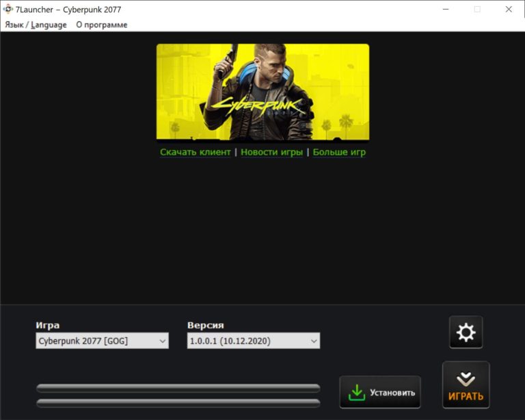
Task: Minimize the 7Launcher window
Action: (x=446, y=10)
